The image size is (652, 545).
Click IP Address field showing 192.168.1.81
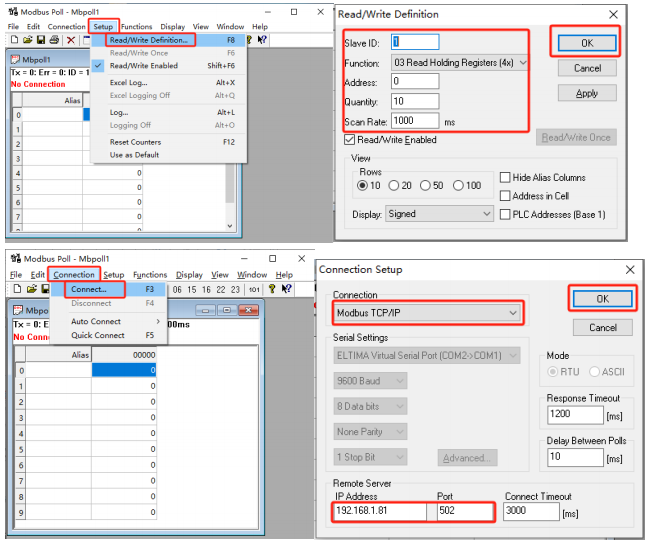click(380, 511)
